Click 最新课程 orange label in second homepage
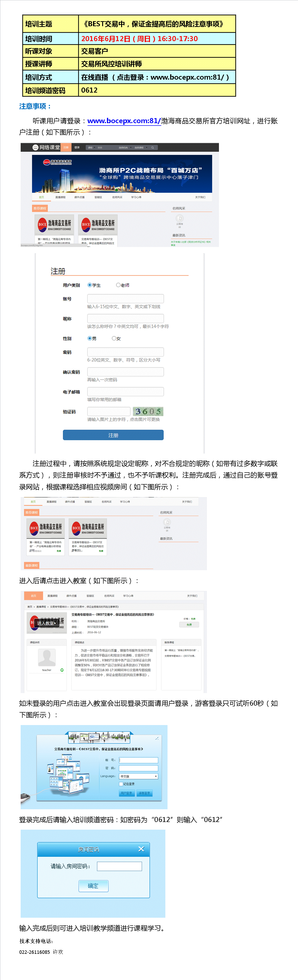The width and height of the screenshot is (298, 980). coord(31,565)
